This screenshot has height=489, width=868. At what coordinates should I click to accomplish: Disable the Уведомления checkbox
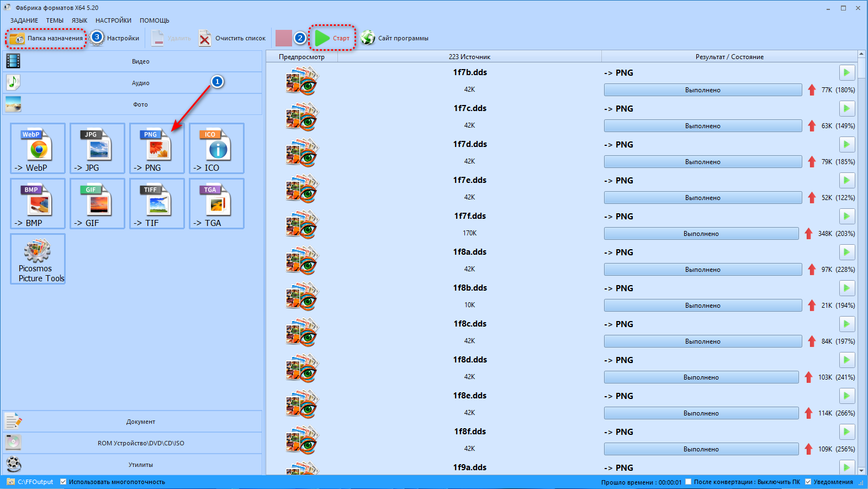(808, 482)
